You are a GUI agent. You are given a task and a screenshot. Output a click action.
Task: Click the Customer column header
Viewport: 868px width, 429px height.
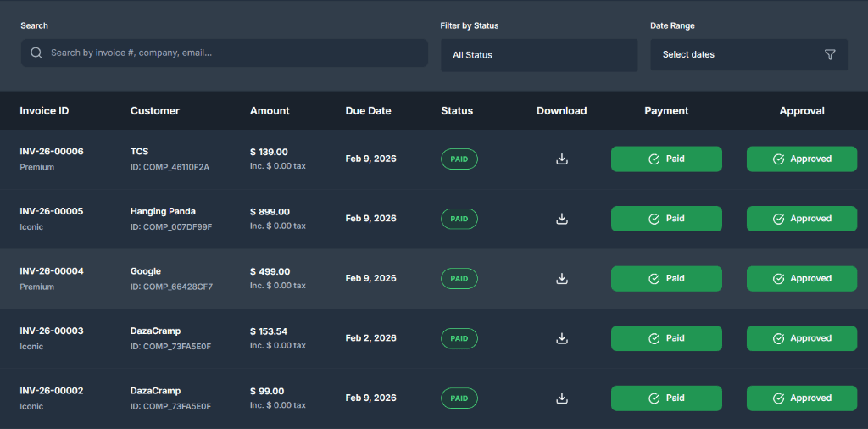click(x=155, y=111)
